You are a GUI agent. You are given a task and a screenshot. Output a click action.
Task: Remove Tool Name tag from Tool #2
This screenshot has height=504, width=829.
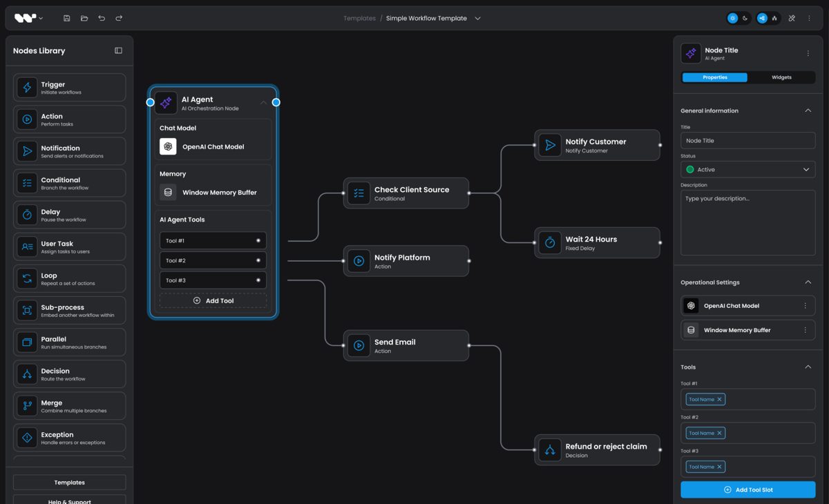719,433
